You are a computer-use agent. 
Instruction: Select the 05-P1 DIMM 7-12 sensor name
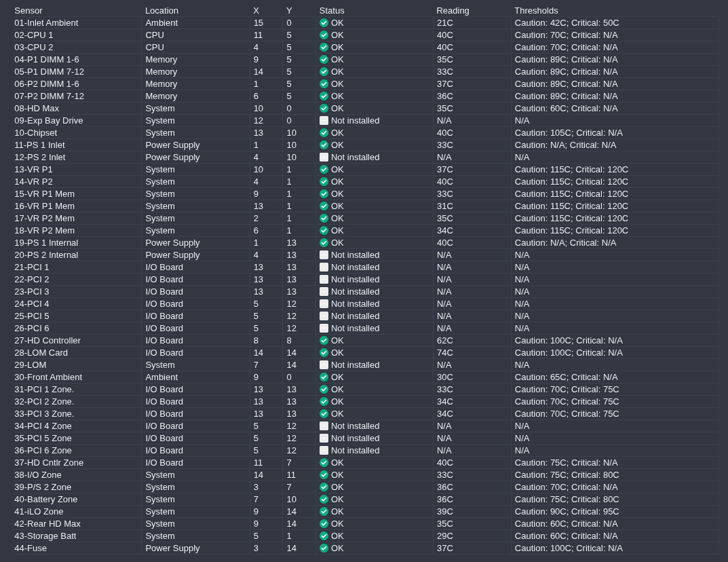50,71
